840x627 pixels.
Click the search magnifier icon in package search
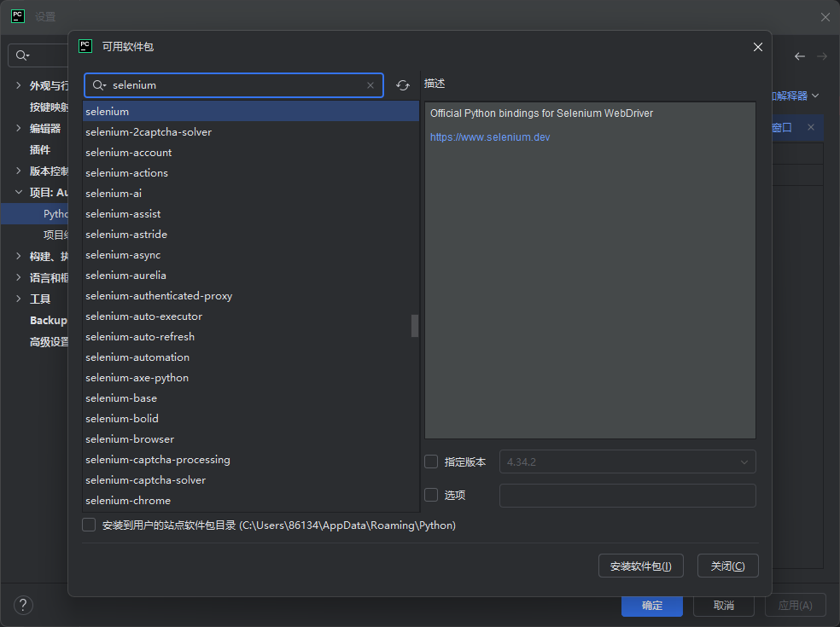[x=99, y=85]
